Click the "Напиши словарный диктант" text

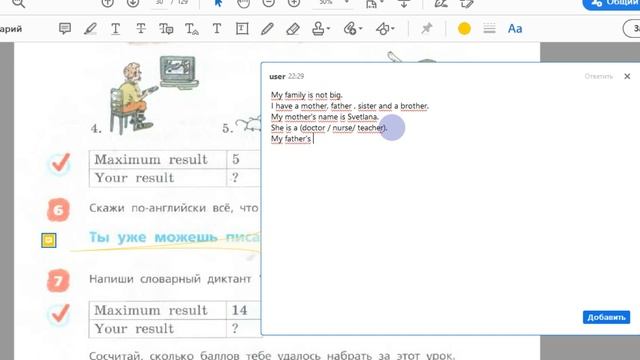click(x=170, y=279)
